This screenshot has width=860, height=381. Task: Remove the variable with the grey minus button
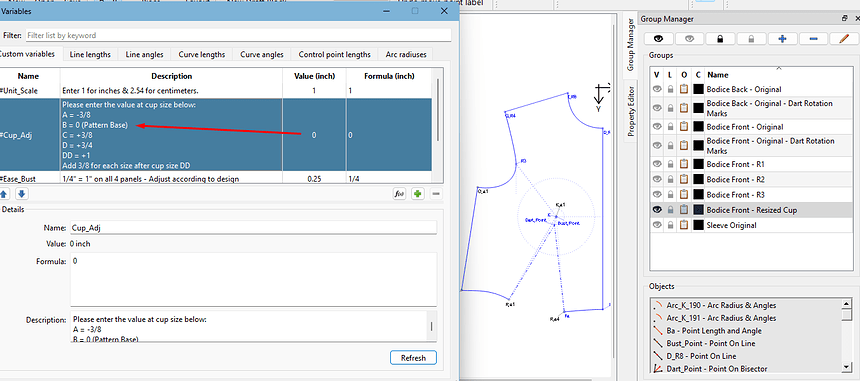point(436,194)
